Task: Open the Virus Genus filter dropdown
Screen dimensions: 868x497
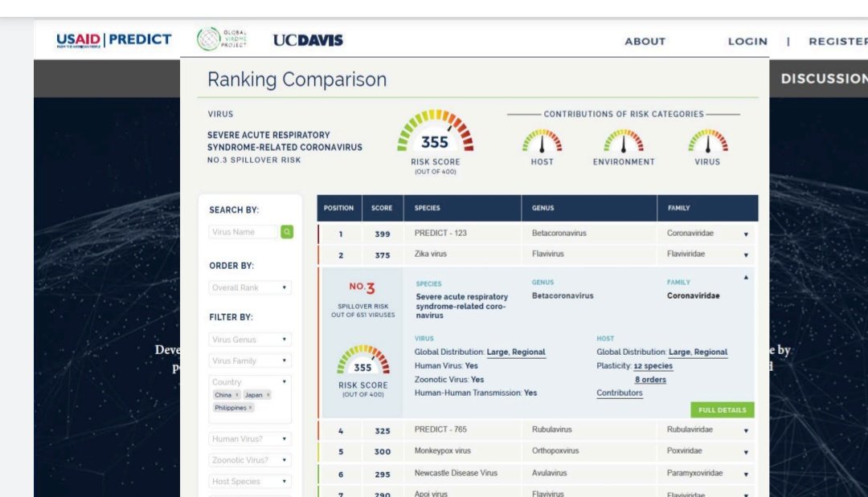Action: [250, 340]
